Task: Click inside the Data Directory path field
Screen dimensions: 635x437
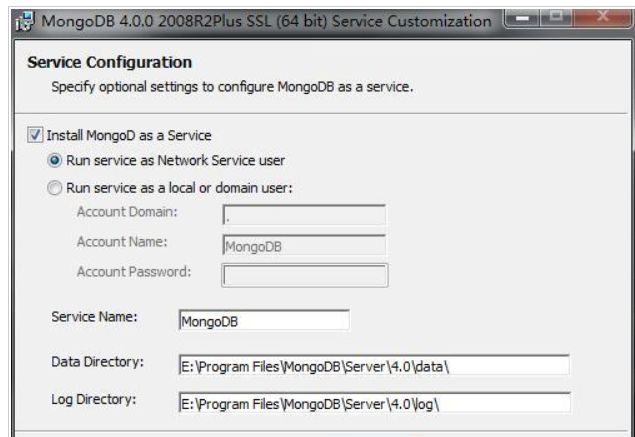Action: (x=374, y=365)
